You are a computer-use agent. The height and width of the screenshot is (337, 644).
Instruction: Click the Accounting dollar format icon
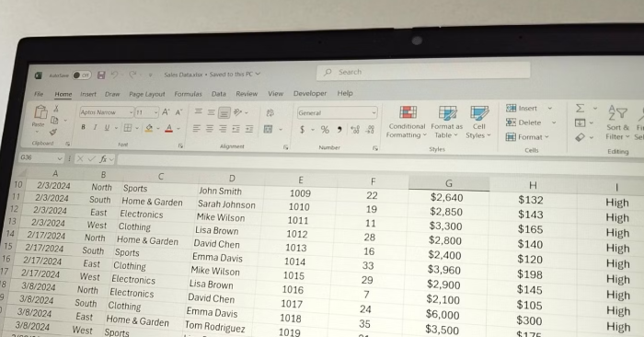coord(303,130)
